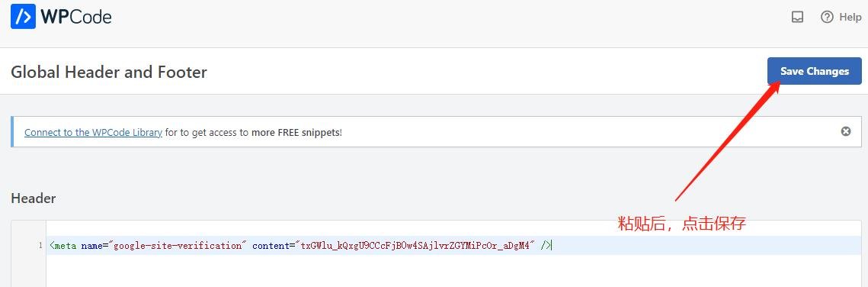
Task: Click the Header section label
Action: [34, 198]
